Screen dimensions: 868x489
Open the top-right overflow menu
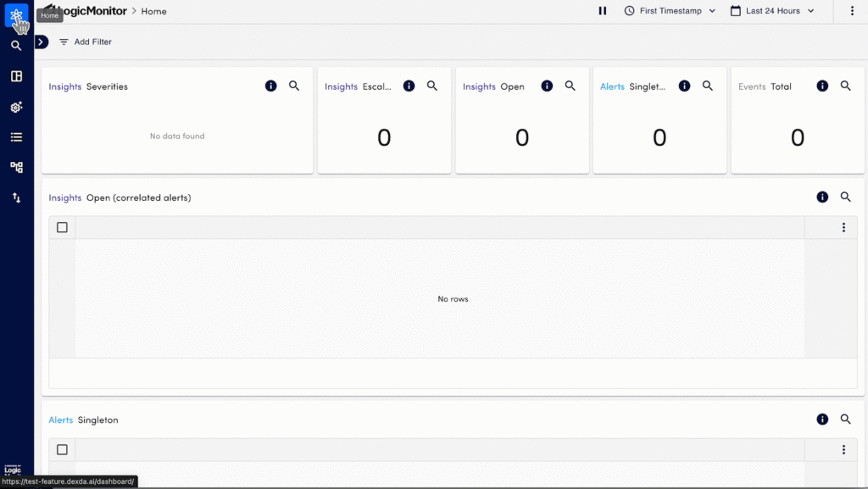coord(852,10)
